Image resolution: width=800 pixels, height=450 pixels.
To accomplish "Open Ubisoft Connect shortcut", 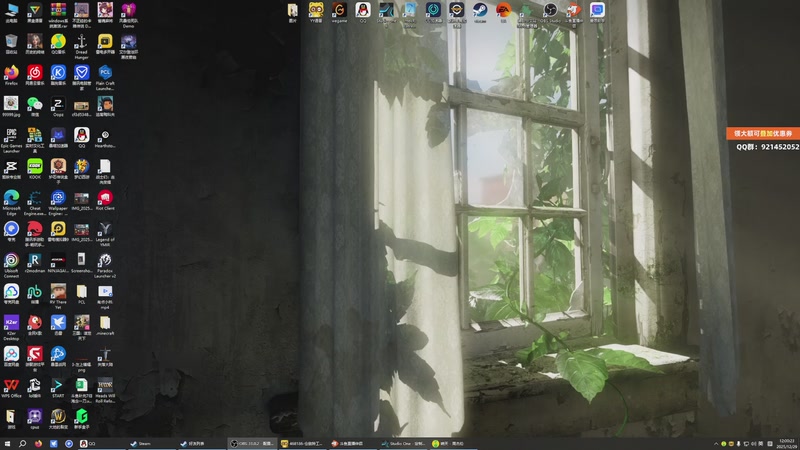I will (11, 265).
